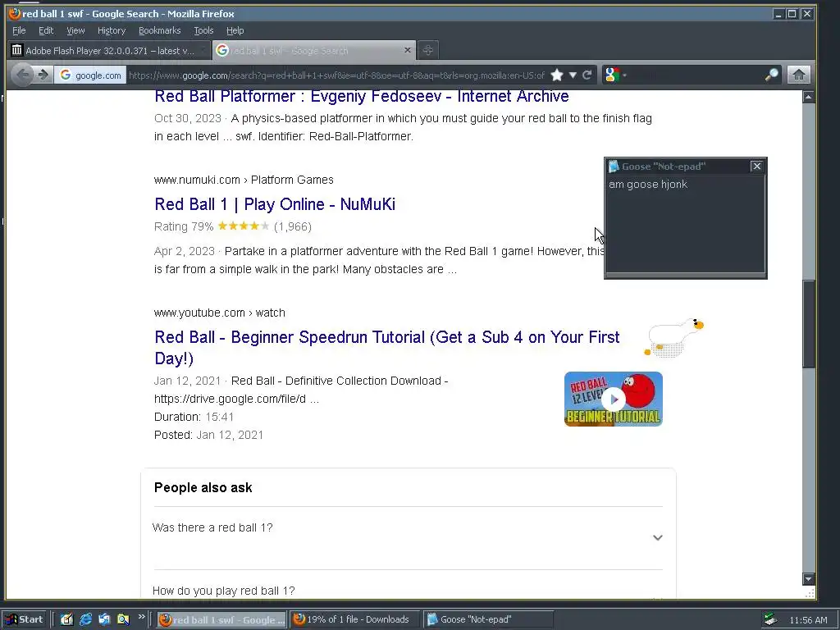Click the 'Duration: 15:41' text

click(194, 417)
